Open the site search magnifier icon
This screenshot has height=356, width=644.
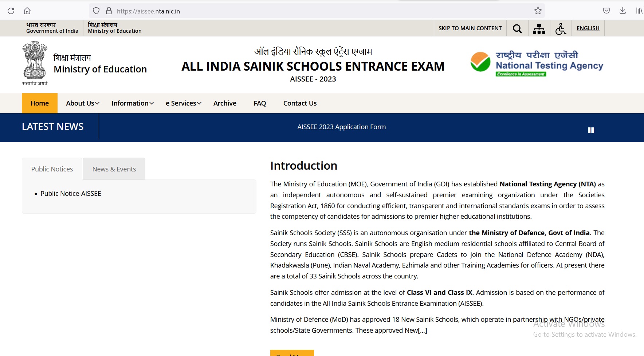click(517, 28)
